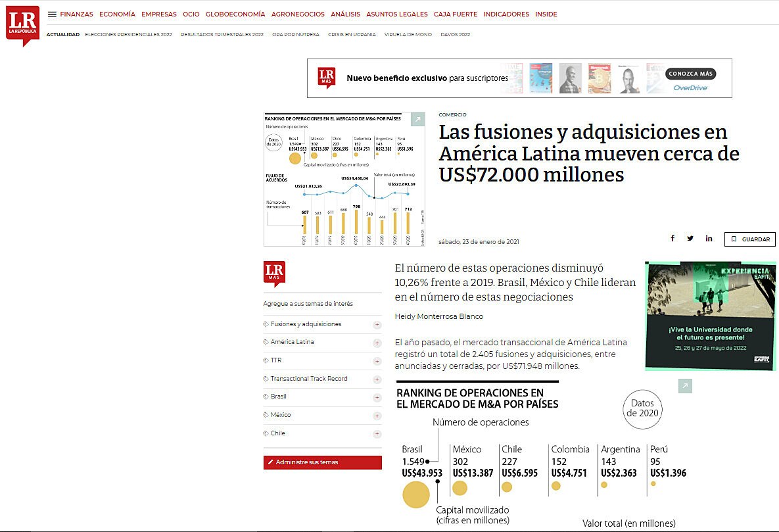Screen dimensions: 779x532
Task: Click the La República logo
Action: (23, 25)
